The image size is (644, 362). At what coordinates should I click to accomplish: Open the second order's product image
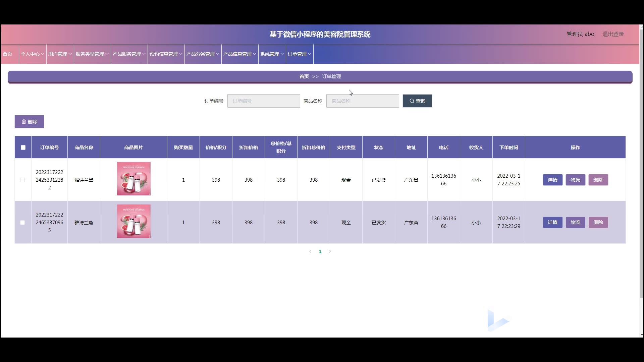[133, 221]
